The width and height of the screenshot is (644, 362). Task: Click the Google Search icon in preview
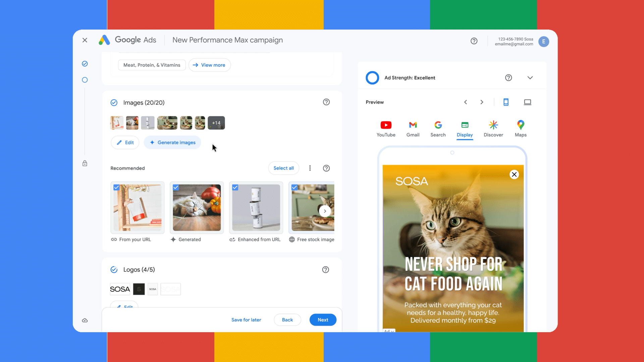[438, 125]
